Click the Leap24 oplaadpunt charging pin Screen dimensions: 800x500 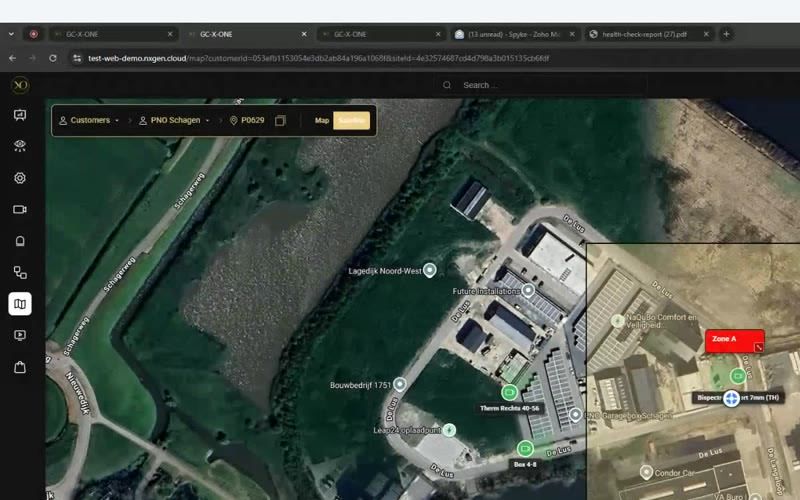[449, 430]
